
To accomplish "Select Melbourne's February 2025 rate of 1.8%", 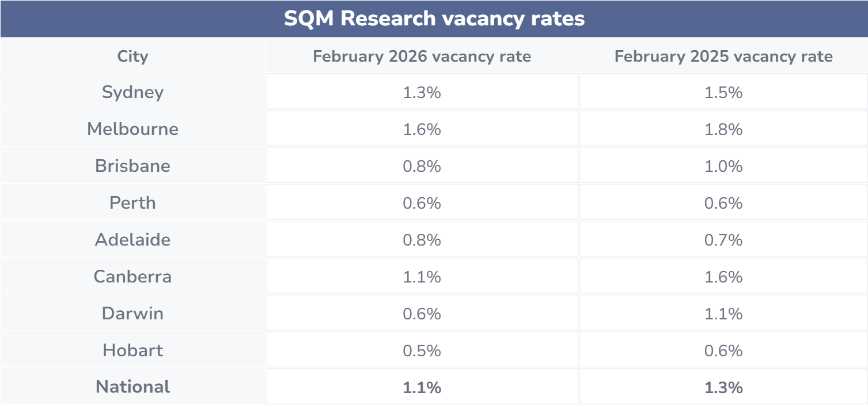I will coord(723,129).
